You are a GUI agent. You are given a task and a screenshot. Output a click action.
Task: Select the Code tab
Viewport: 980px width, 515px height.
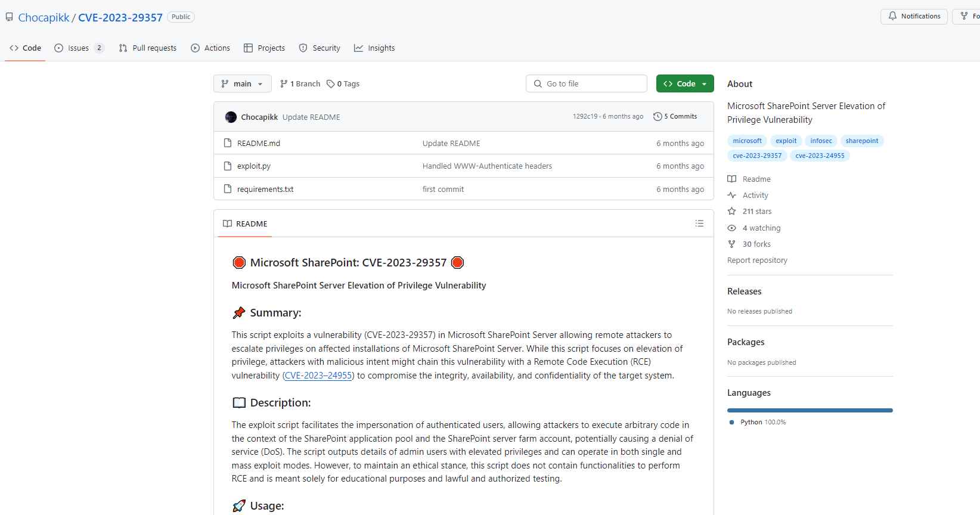coord(26,48)
